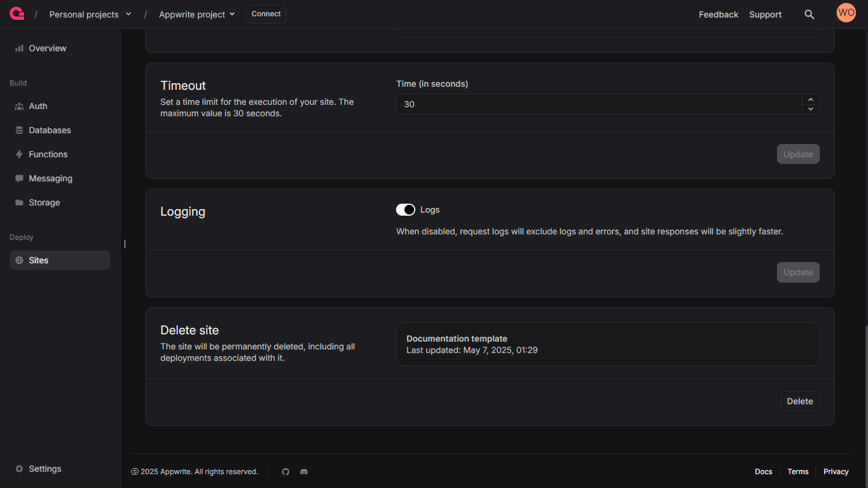Image resolution: width=868 pixels, height=488 pixels.
Task: Open the Terms footer link
Action: tap(798, 472)
